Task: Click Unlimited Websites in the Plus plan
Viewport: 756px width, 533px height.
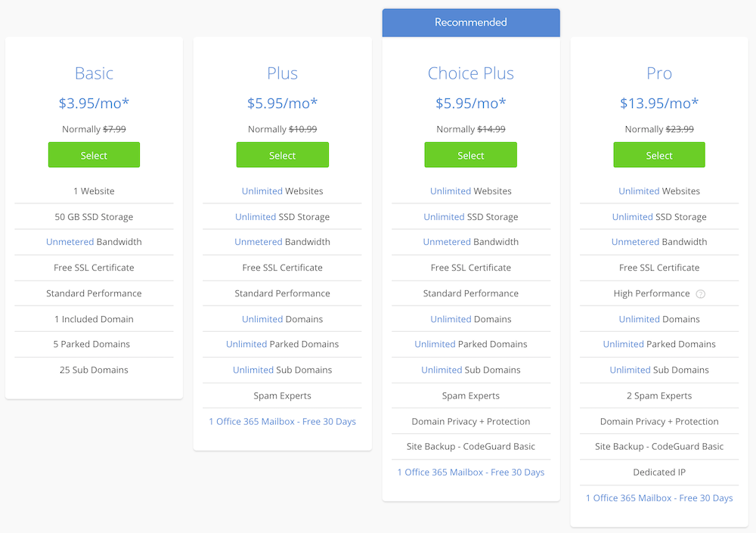Action: pyautogui.click(x=283, y=191)
